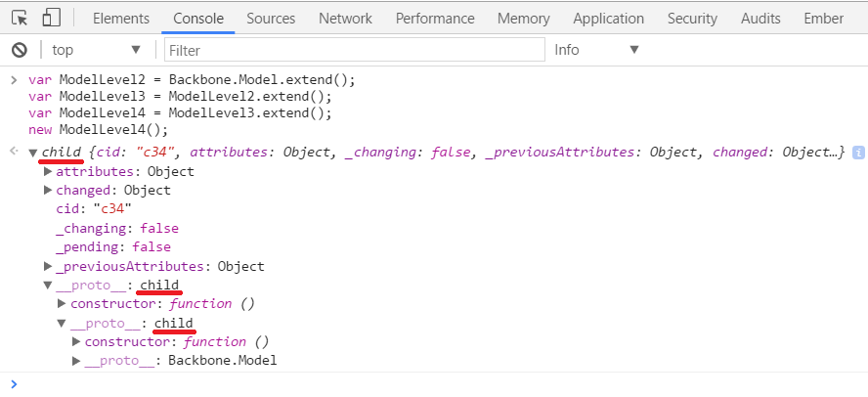868x397 pixels.
Task: Collapse the root child object
Action: pos(33,153)
